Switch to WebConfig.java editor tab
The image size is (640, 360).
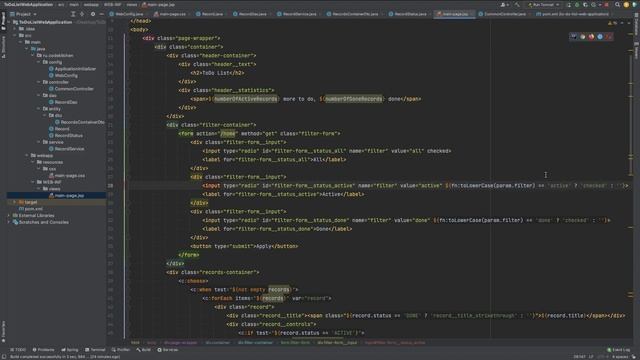[126, 14]
